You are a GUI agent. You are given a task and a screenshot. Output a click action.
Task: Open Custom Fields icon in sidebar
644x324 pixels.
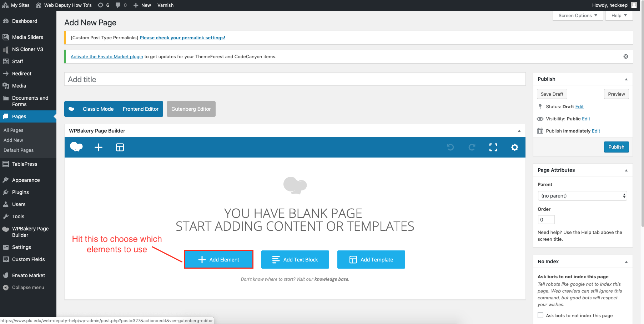(x=6, y=259)
